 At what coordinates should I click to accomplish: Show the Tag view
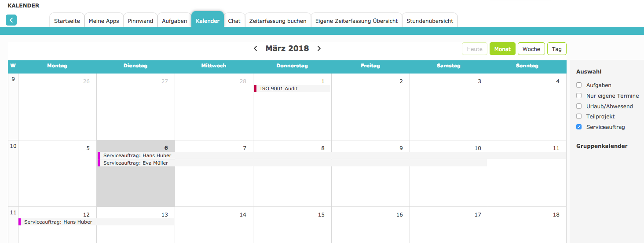coord(557,49)
